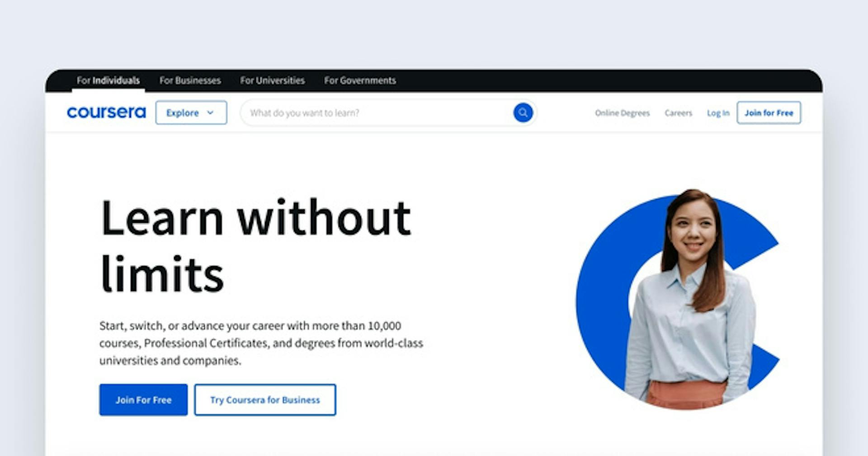
Task: Click the blue search magnifier icon
Action: point(523,113)
